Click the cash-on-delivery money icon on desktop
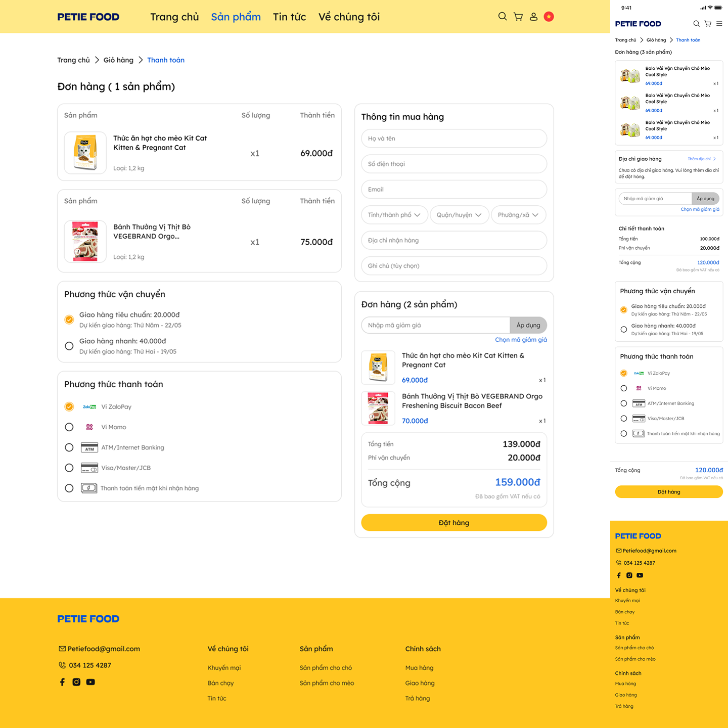Image resolution: width=728 pixels, height=728 pixels. click(89, 488)
